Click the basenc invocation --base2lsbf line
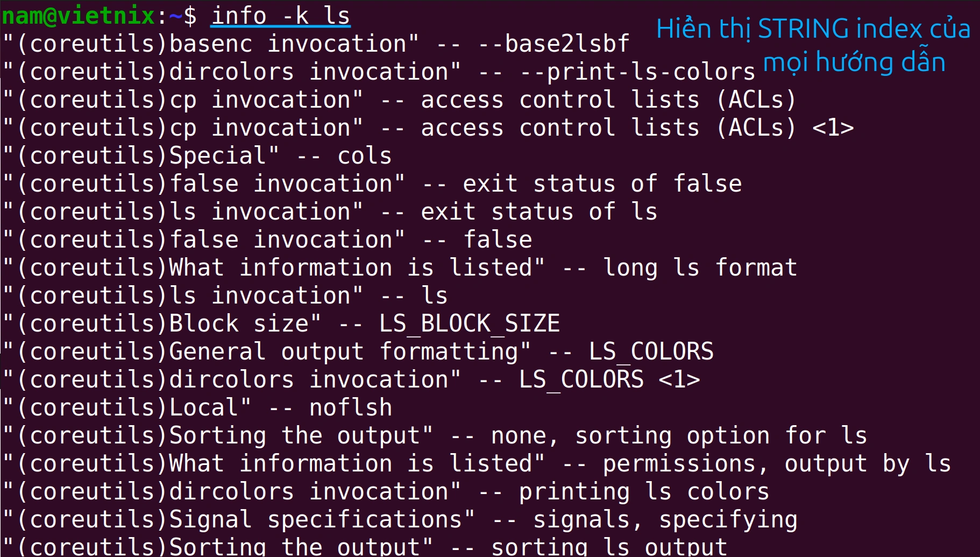980x557 pixels. click(316, 44)
